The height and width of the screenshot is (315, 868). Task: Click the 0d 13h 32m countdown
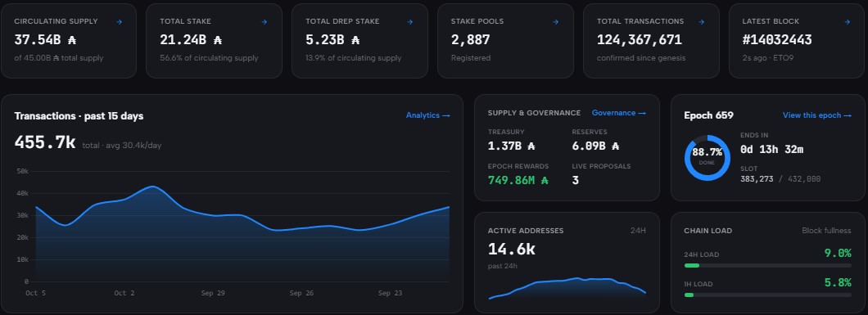click(771, 149)
